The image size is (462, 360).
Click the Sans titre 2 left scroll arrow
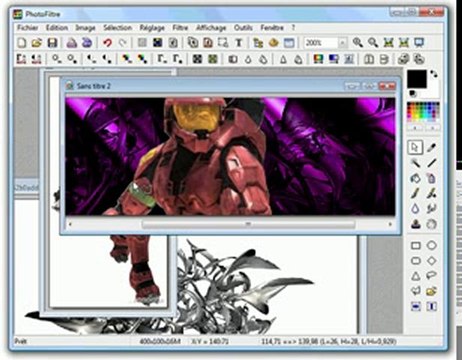[x=70, y=224]
